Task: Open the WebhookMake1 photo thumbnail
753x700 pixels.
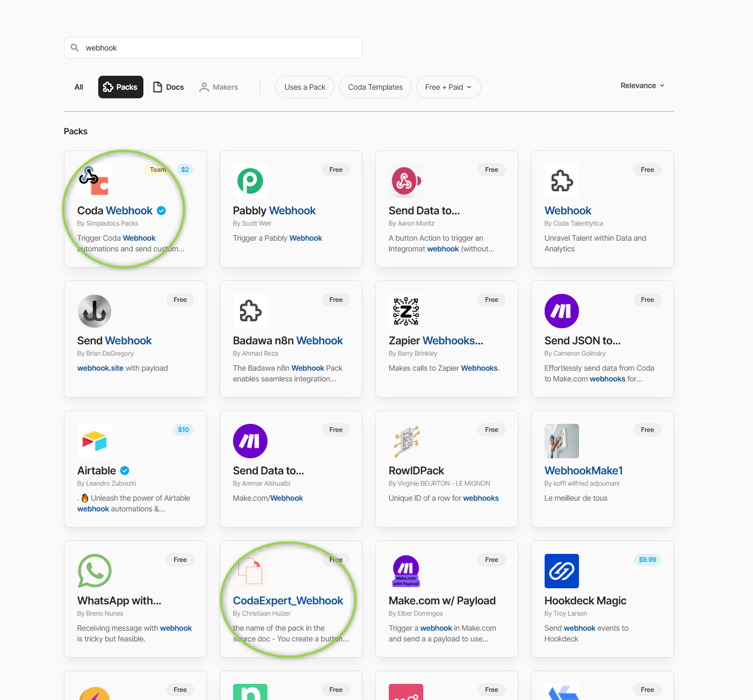Action: click(562, 441)
